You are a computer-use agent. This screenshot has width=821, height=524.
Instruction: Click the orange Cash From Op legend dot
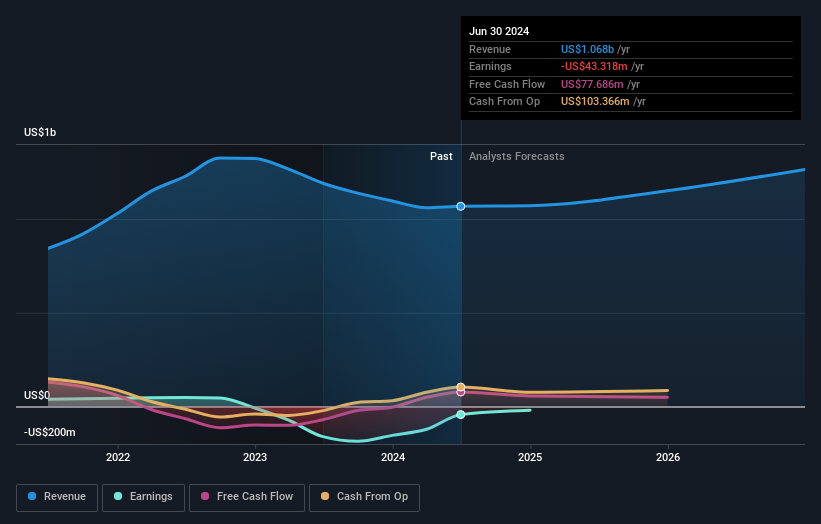pyautogui.click(x=325, y=496)
